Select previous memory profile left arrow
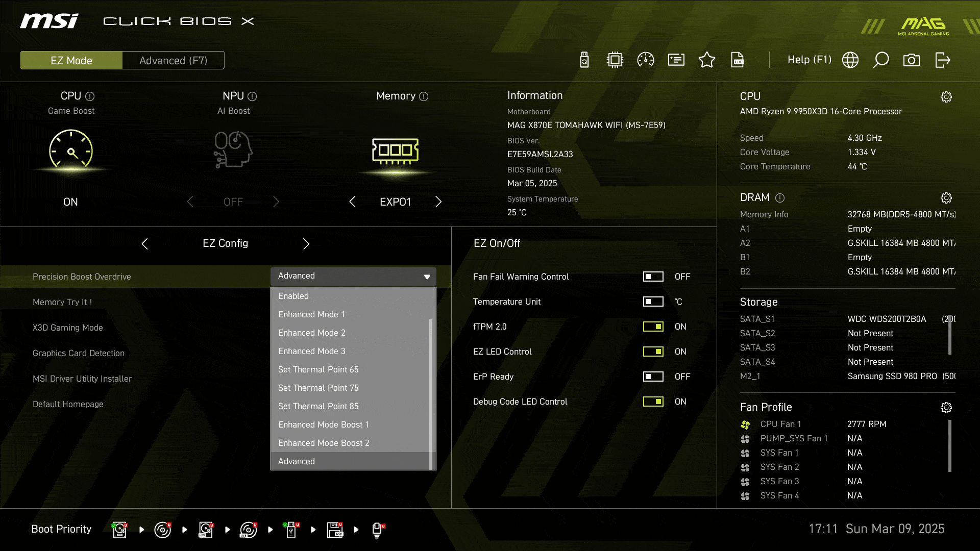This screenshot has height=551, width=980. click(x=352, y=202)
